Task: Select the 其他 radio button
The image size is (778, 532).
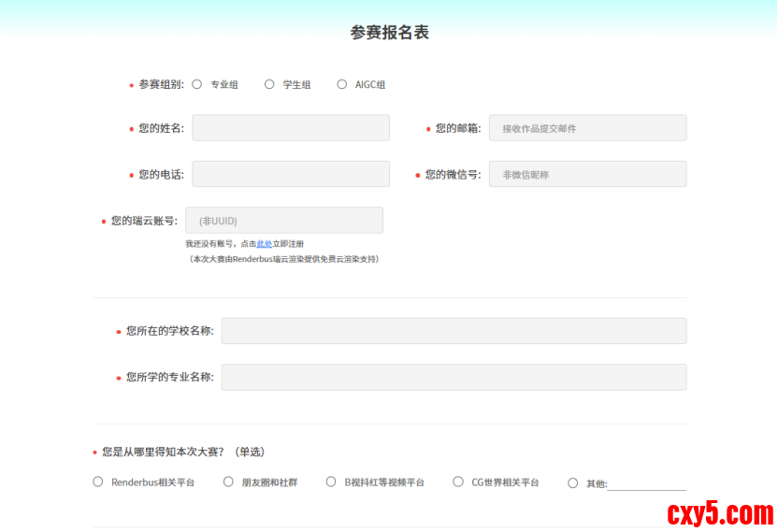Action: tap(573, 483)
